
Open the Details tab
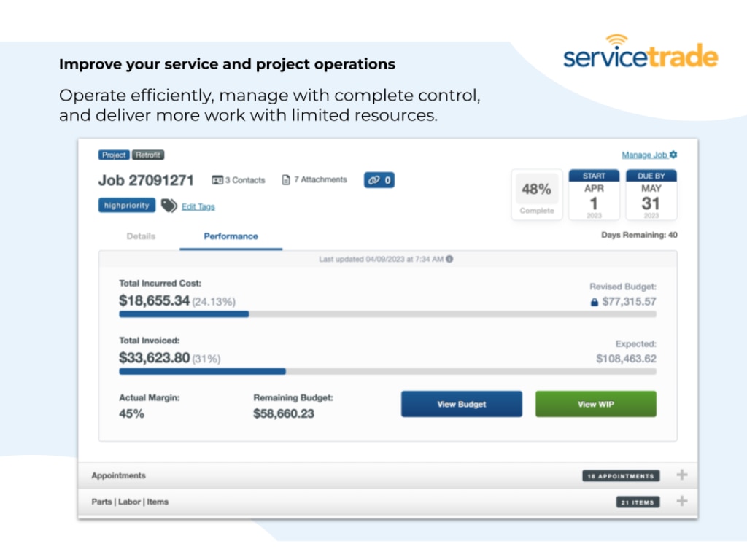click(141, 236)
